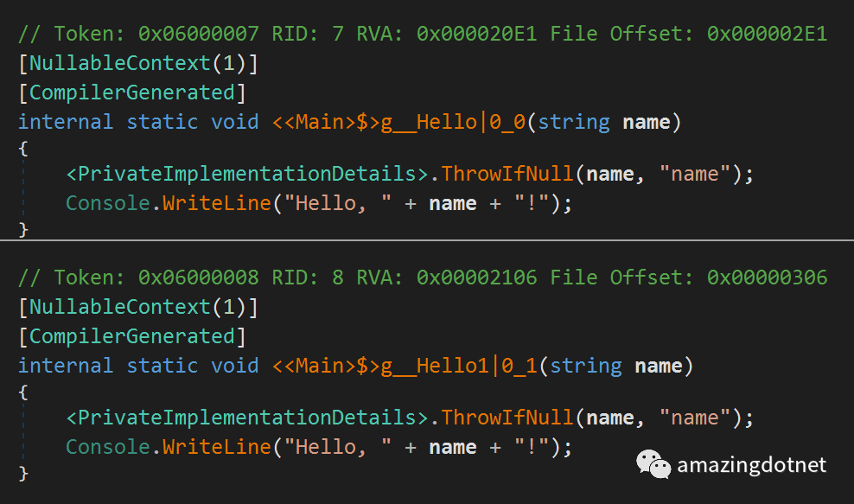854x504 pixels.
Task: Click "name" string literal in g__Hello|0_0 ThrowIfNull
Action: coord(695,175)
